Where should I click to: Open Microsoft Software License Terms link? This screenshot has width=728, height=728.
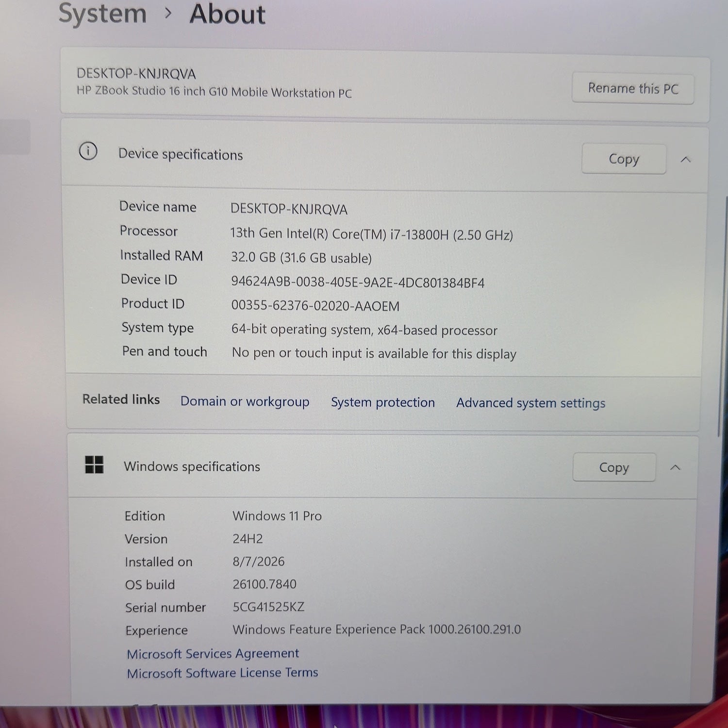(x=222, y=673)
